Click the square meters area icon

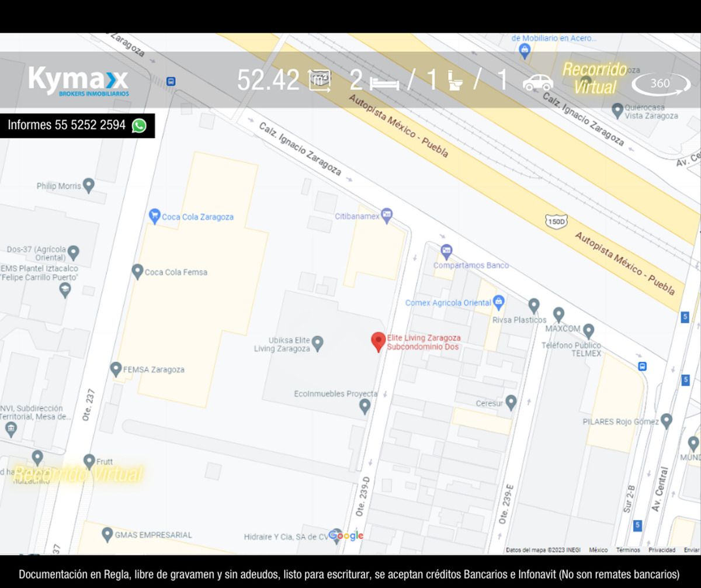319,81
